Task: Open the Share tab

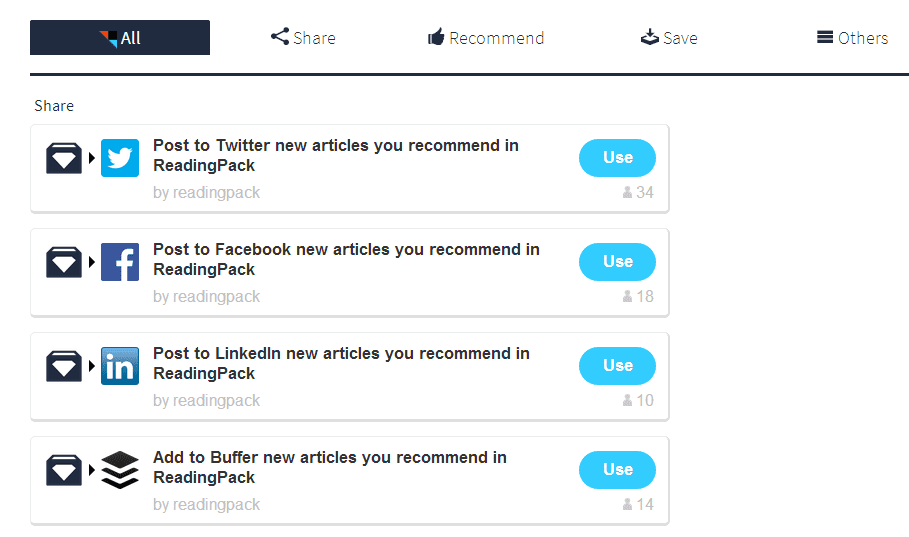Action: pyautogui.click(x=303, y=38)
